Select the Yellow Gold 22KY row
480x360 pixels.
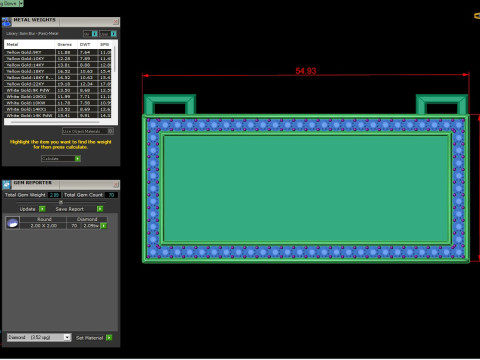coord(58,84)
